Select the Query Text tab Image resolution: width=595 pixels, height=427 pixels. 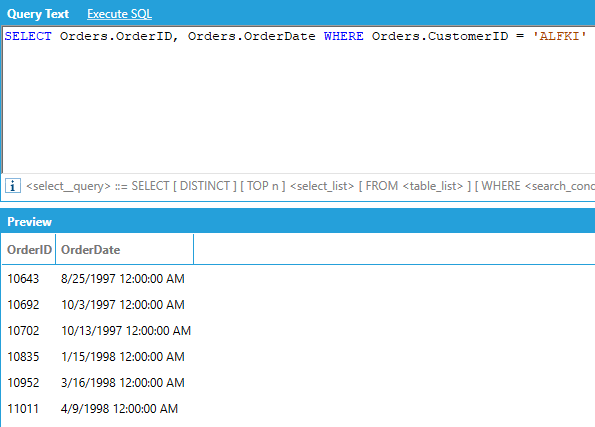click(38, 14)
